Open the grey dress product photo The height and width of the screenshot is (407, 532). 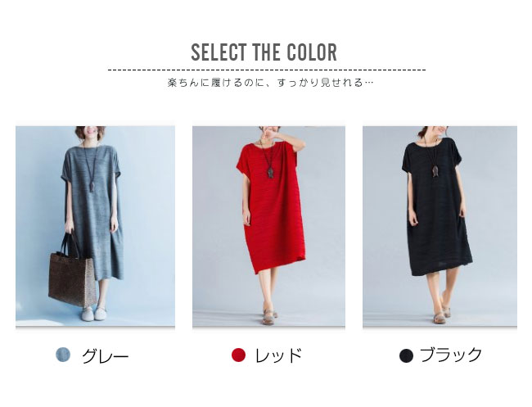pyautogui.click(x=95, y=226)
